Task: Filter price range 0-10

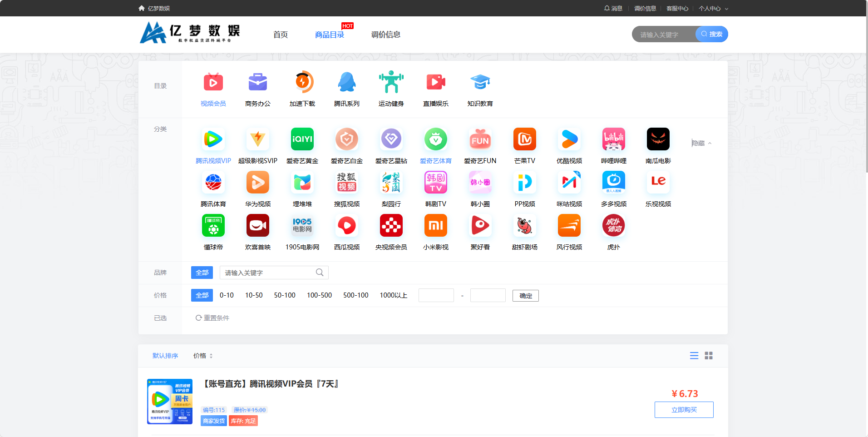Action: pos(227,295)
